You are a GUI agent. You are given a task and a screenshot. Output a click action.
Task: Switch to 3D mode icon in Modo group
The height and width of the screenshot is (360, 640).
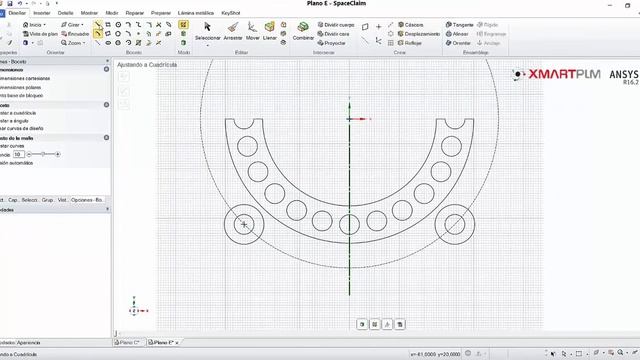(x=183, y=43)
